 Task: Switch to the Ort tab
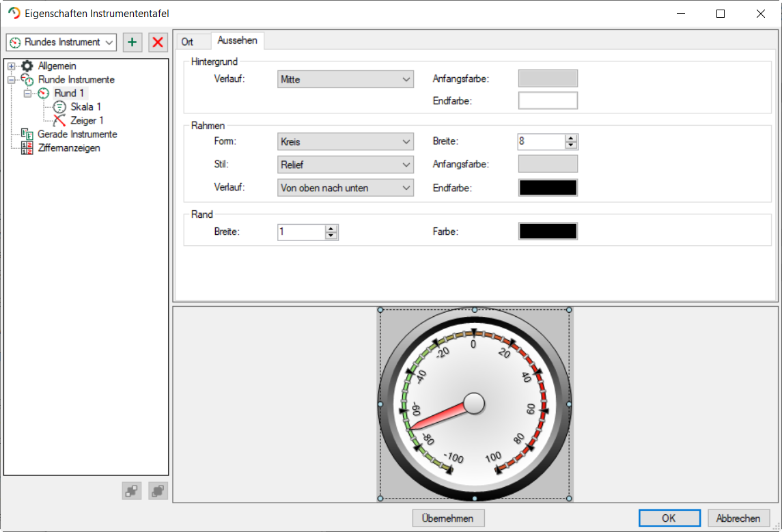pos(187,42)
